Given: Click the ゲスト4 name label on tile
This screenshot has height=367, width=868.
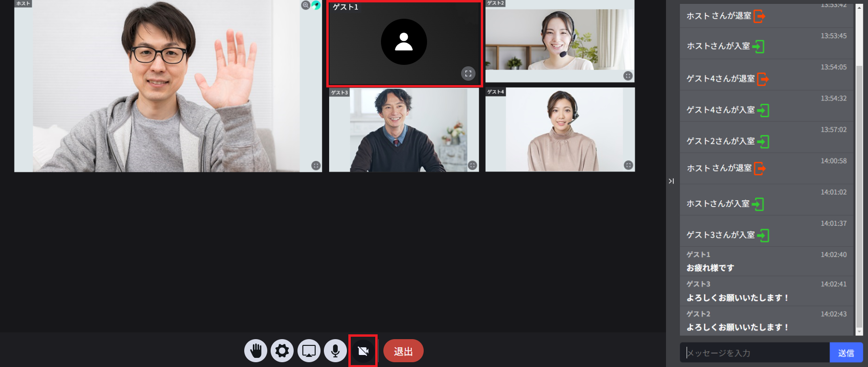Looking at the screenshot, I should 496,91.
